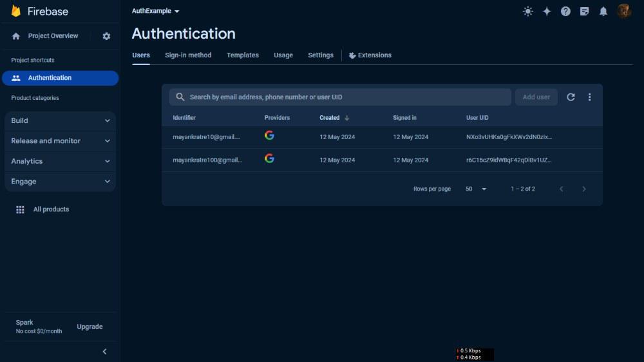The height and width of the screenshot is (362, 644).
Task: Open the AuthExample project selector
Action: tap(155, 11)
